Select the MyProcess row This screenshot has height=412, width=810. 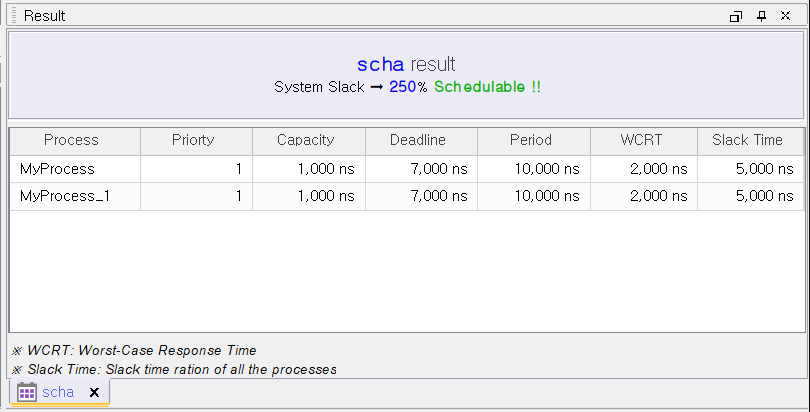pyautogui.click(x=407, y=169)
